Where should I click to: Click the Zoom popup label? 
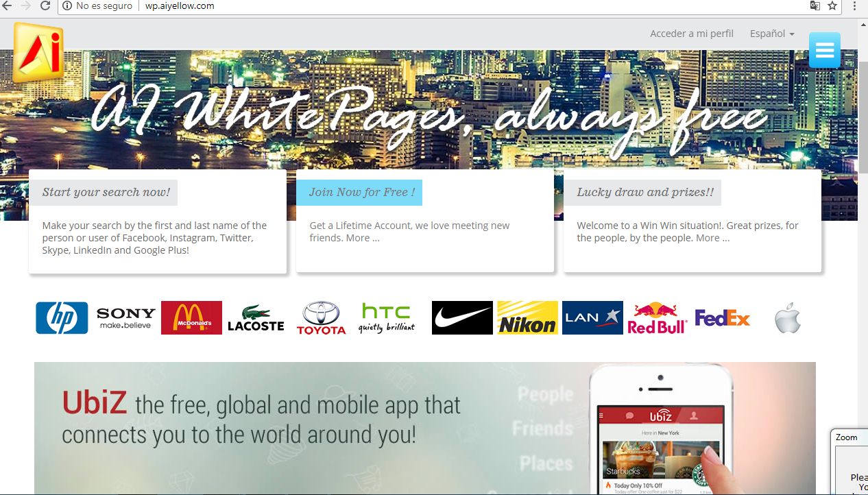tap(847, 437)
